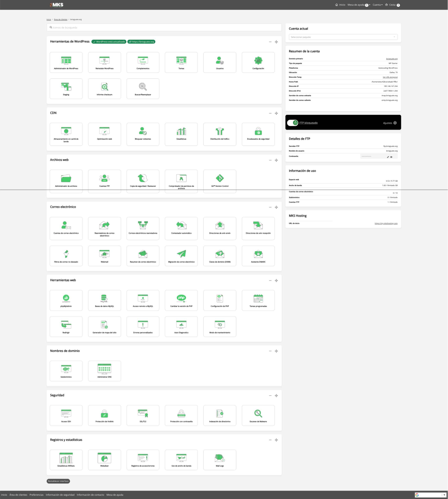Open the Cuenta menu in header

pyautogui.click(x=378, y=5)
